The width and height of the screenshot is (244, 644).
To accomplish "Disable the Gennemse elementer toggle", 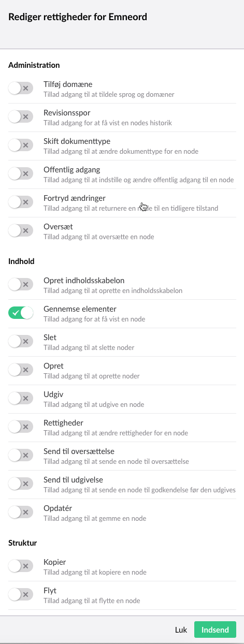I will pos(21,313).
